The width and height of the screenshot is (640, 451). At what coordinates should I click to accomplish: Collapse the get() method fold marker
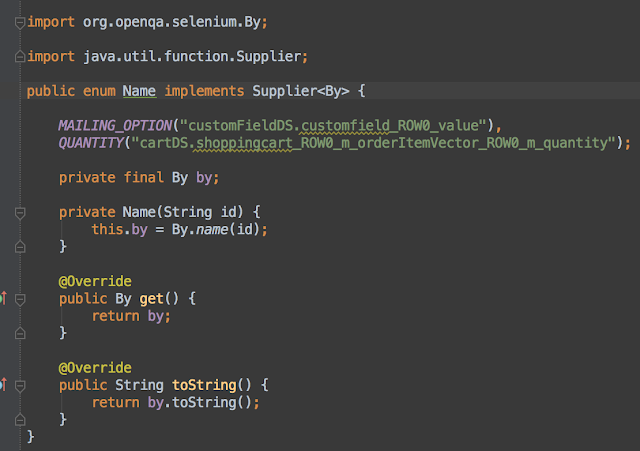[20, 299]
